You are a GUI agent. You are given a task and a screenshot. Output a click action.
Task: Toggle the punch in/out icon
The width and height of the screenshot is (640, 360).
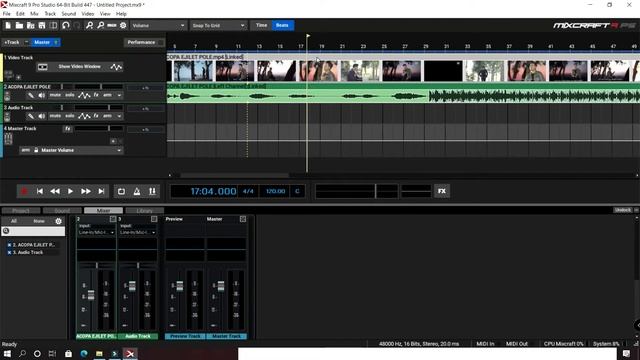[152, 191]
